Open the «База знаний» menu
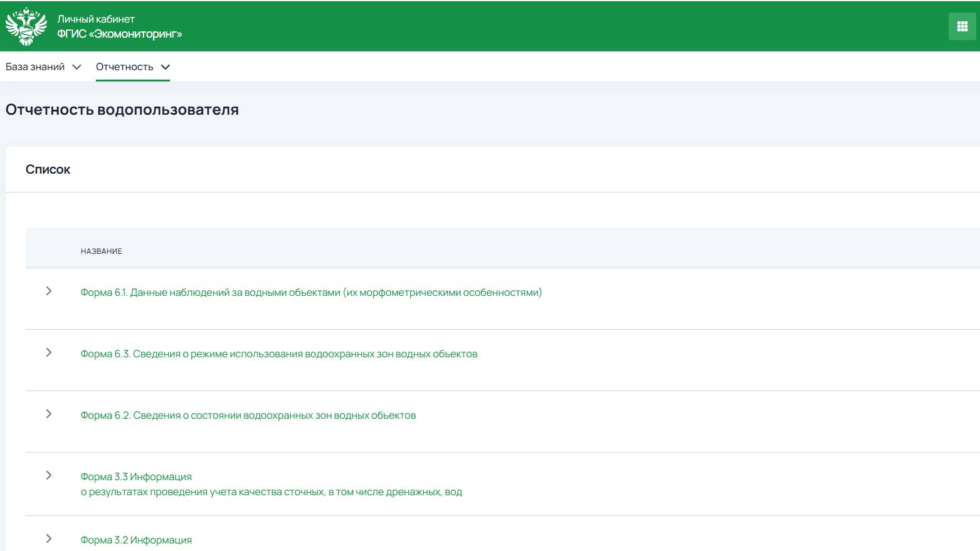The height and width of the screenshot is (551, 980). [x=43, y=67]
